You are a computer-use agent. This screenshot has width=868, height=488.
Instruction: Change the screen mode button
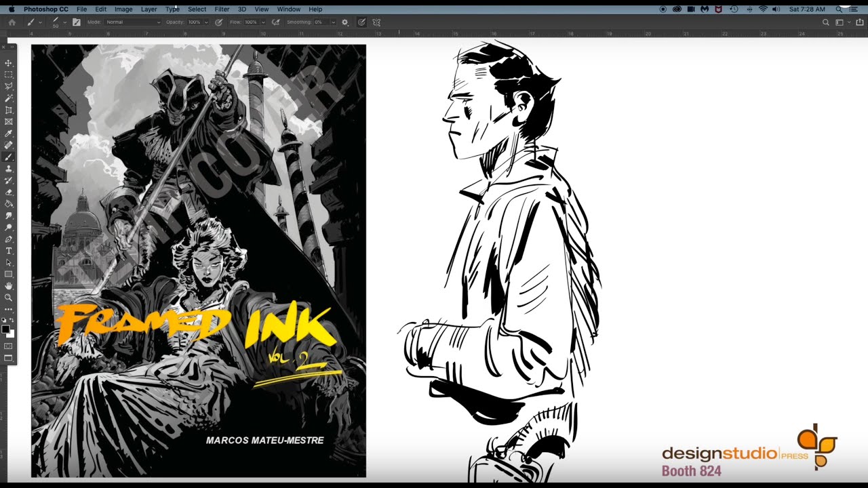[9, 358]
